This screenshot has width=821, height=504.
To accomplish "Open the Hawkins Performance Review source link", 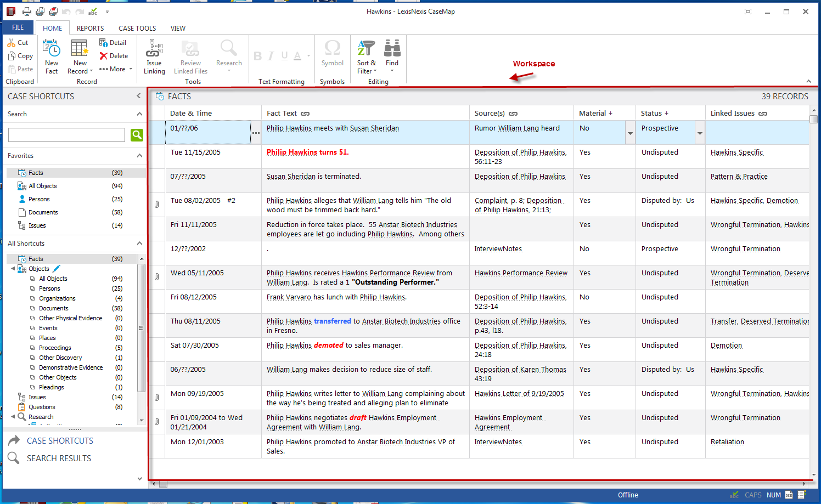I will click(x=521, y=273).
